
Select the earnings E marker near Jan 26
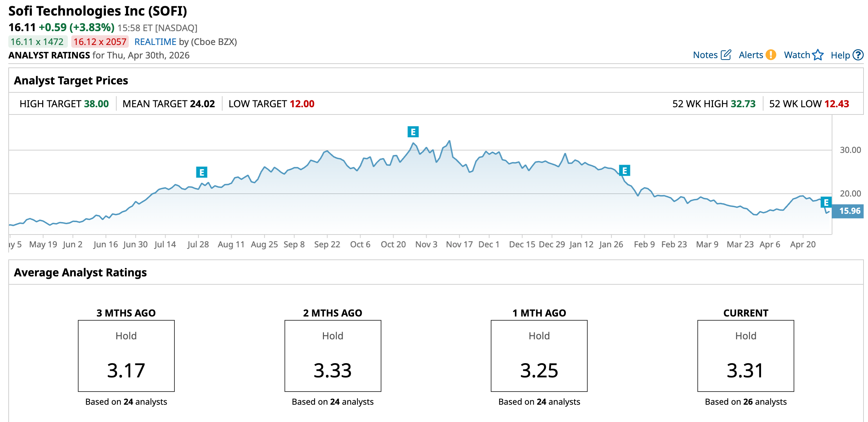pos(624,171)
